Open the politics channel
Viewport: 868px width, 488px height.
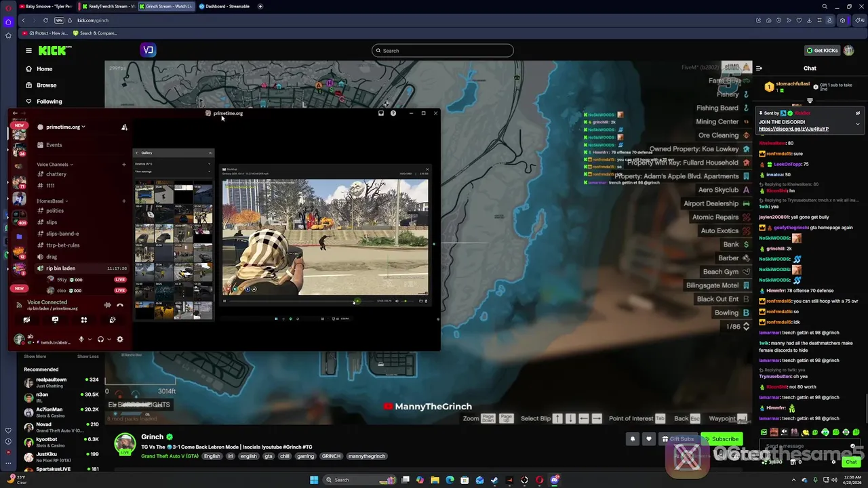(55, 211)
